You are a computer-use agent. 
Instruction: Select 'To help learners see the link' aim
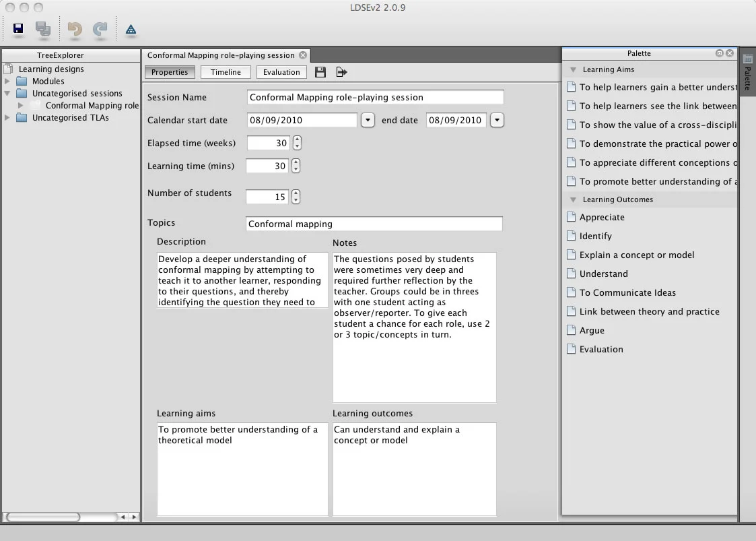pos(652,106)
